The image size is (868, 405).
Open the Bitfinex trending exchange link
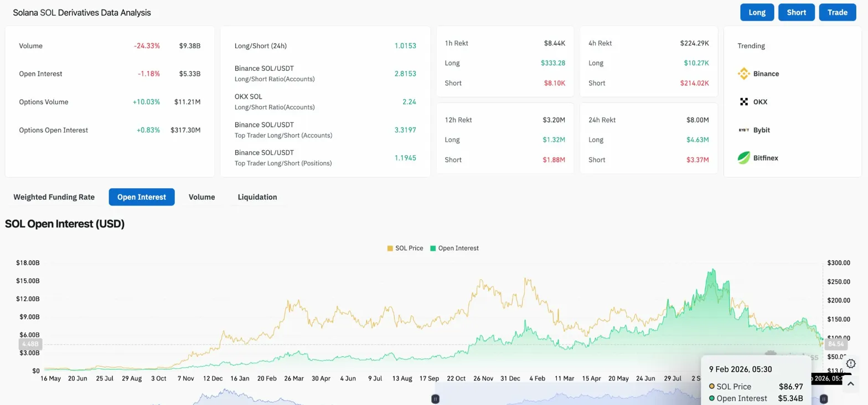766,158
